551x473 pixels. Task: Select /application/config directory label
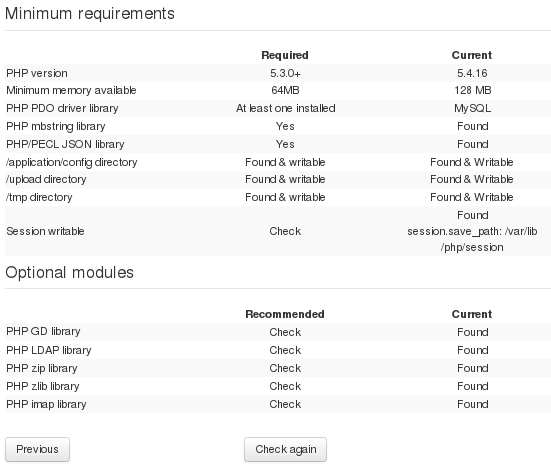[72, 162]
